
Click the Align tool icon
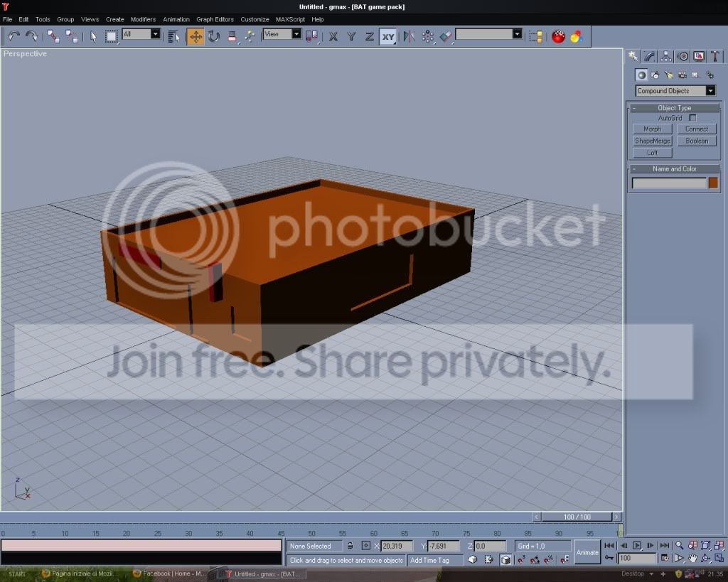(446, 36)
